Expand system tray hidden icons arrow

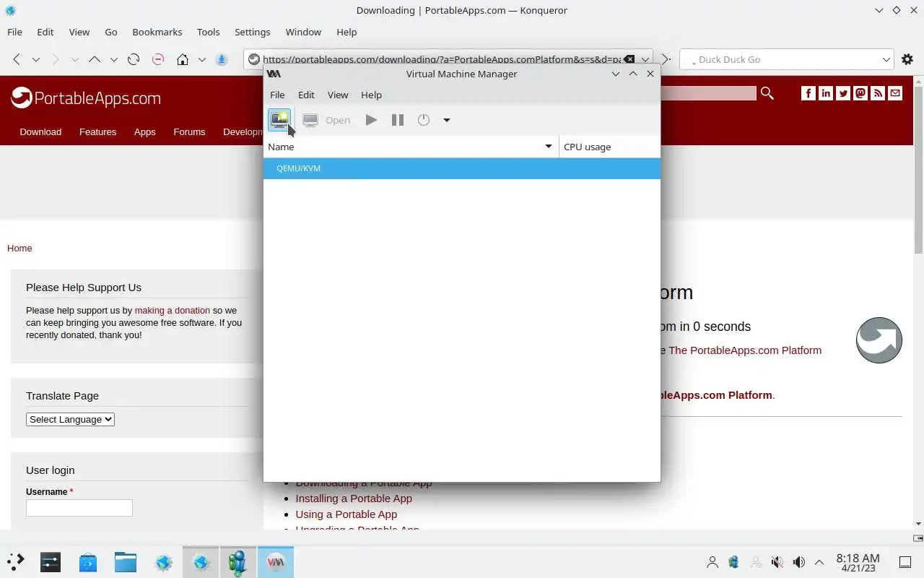[819, 562]
